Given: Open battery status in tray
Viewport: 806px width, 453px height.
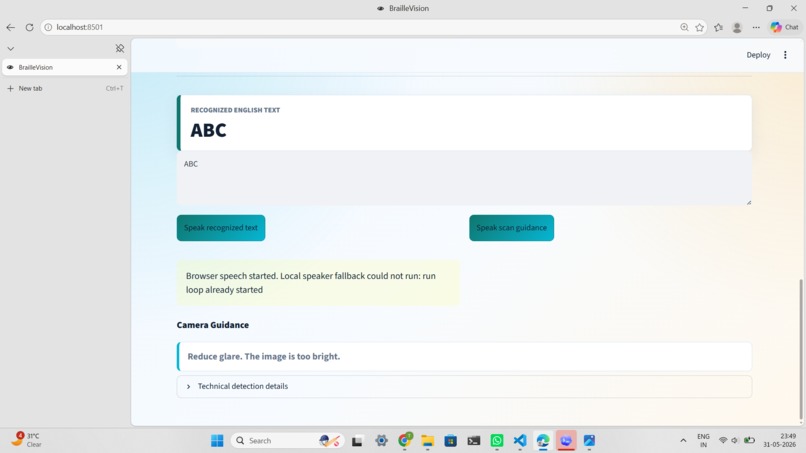Looking at the screenshot, I should coord(749,441).
